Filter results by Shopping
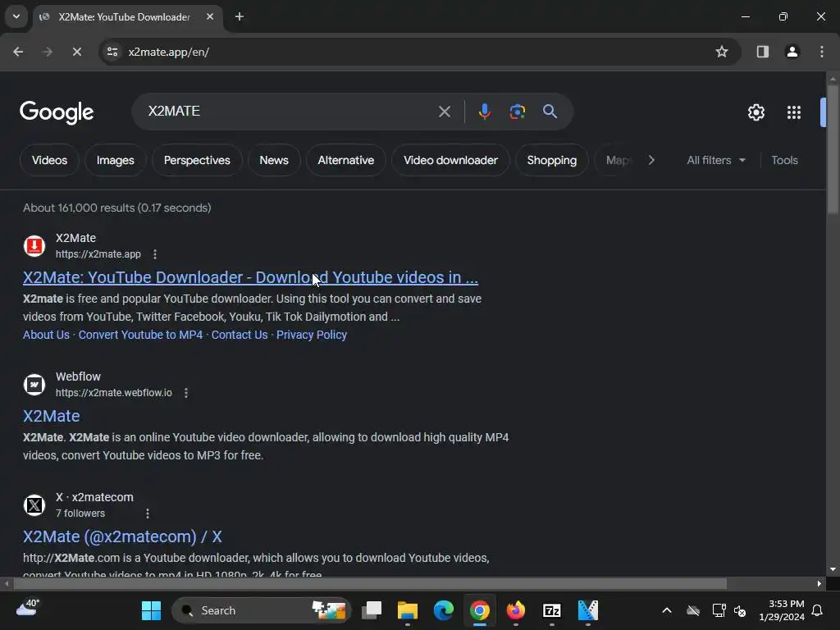 point(552,160)
